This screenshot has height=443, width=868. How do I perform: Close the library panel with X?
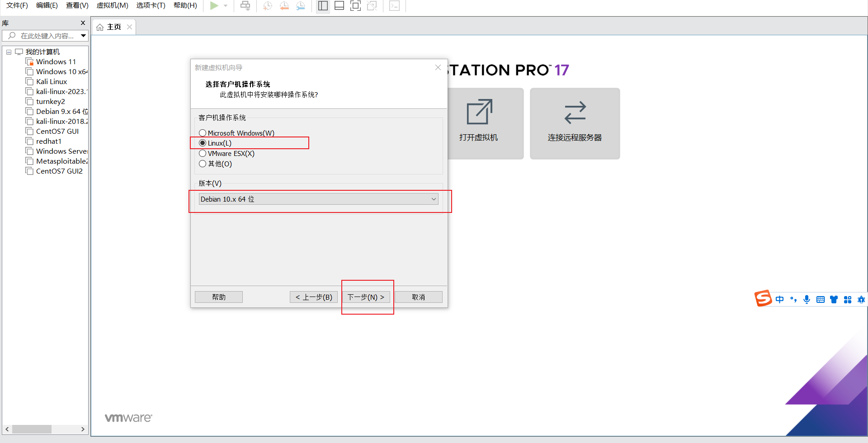tap(83, 23)
